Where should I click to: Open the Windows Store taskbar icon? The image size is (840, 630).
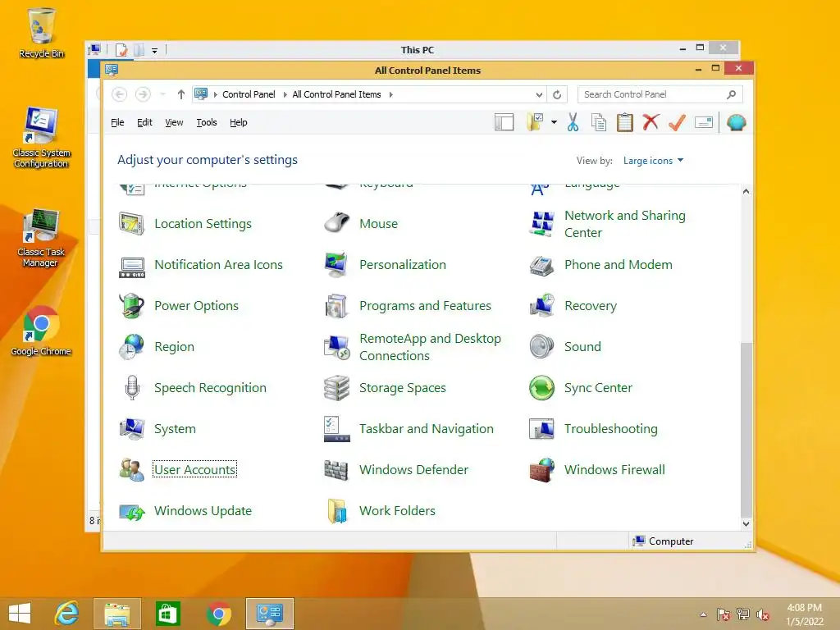167,614
